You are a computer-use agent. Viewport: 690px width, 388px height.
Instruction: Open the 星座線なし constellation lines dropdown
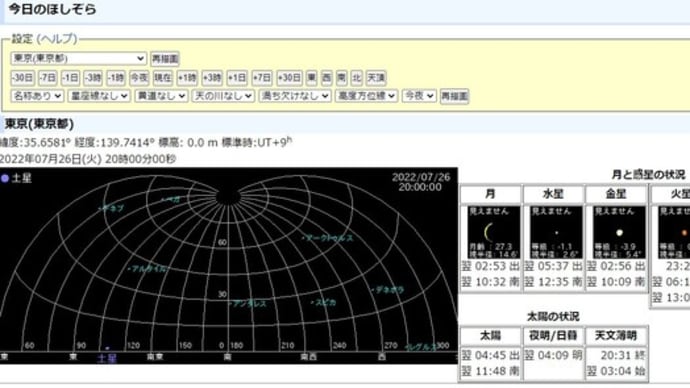point(99,96)
